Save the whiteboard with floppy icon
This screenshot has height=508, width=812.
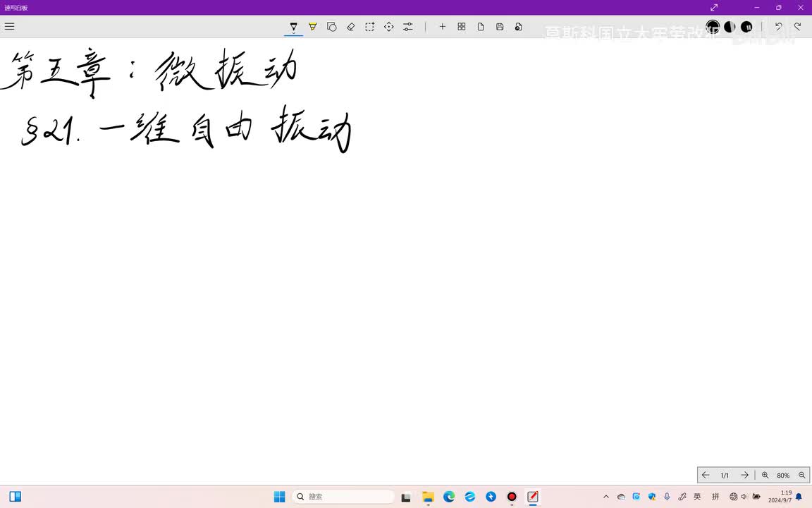500,26
